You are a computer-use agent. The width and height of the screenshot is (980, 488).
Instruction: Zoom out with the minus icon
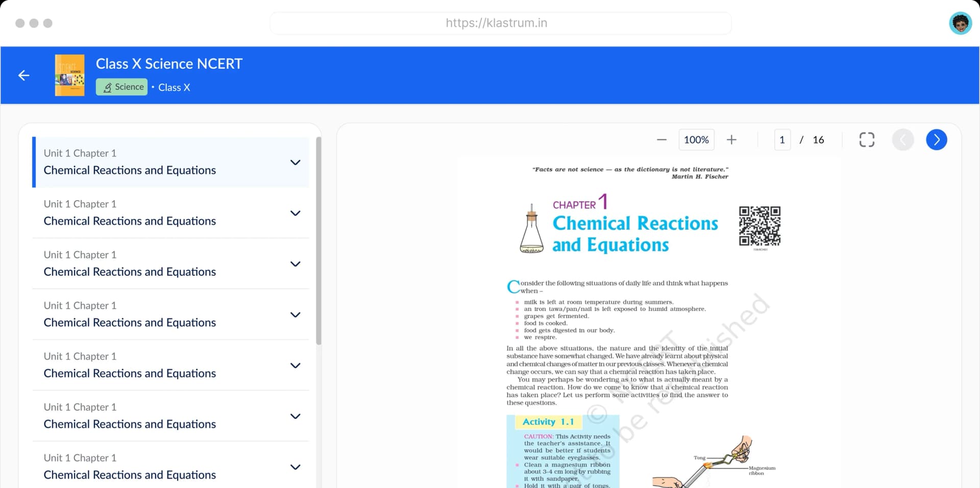coord(661,140)
